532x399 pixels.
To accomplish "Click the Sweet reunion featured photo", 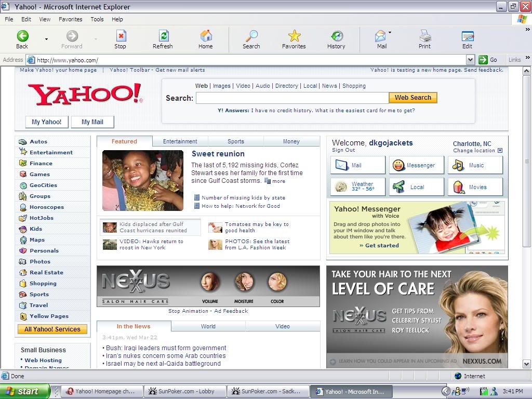I will (x=143, y=180).
